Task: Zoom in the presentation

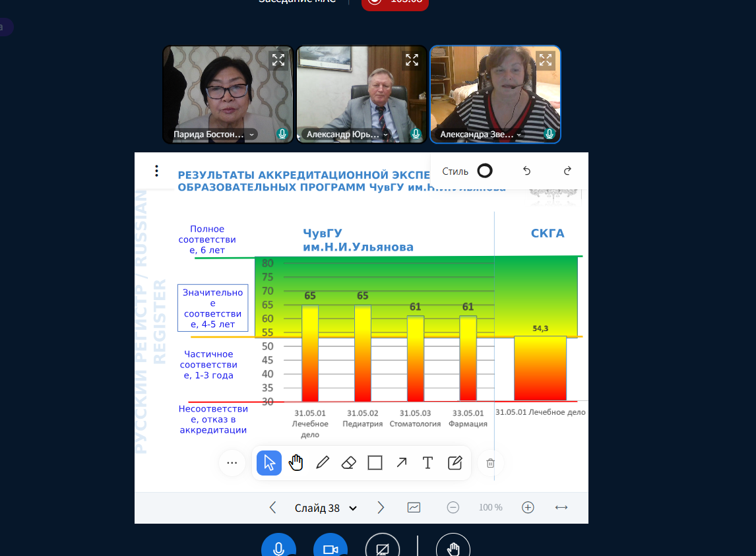Action: point(528,507)
